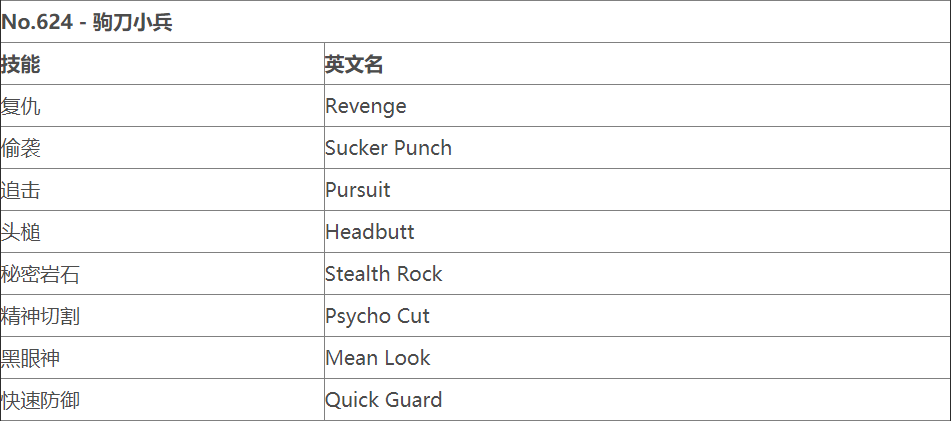Click the Psycho Cut cell

coord(377,316)
